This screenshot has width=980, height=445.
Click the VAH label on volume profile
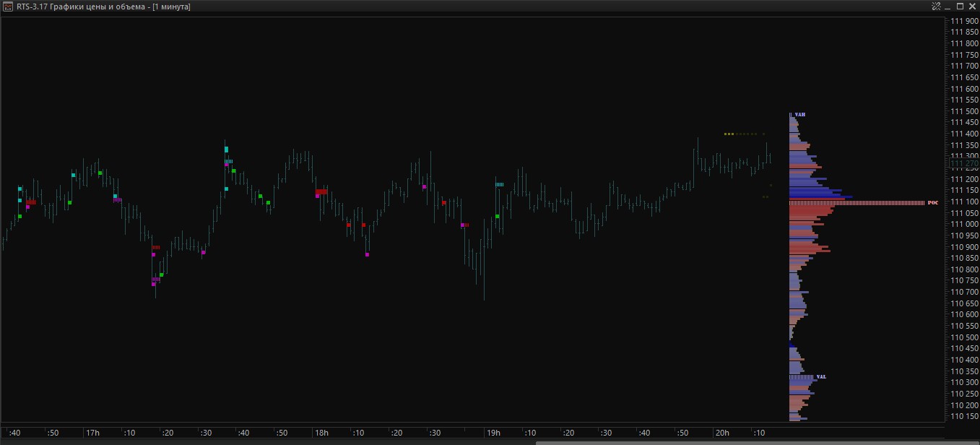coord(800,115)
